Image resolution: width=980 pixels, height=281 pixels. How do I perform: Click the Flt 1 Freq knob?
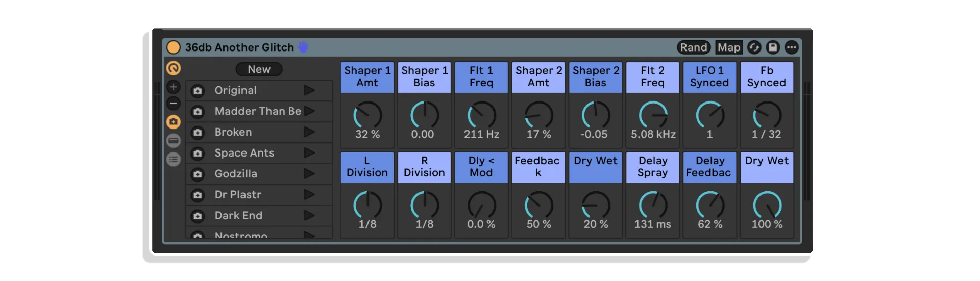(482, 115)
